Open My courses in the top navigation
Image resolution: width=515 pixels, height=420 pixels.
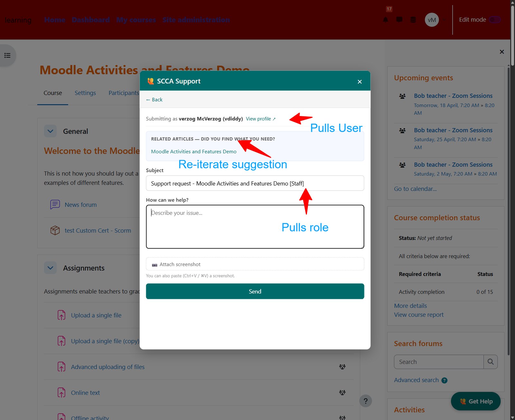tap(136, 20)
